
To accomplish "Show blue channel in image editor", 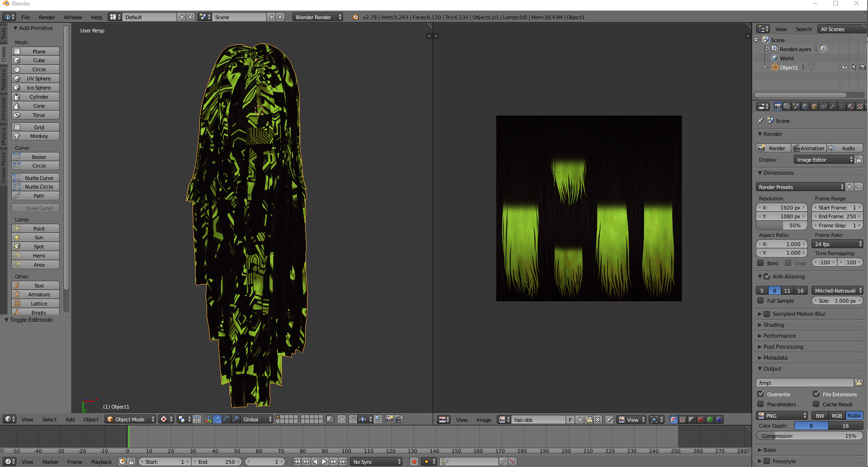I will (719, 420).
